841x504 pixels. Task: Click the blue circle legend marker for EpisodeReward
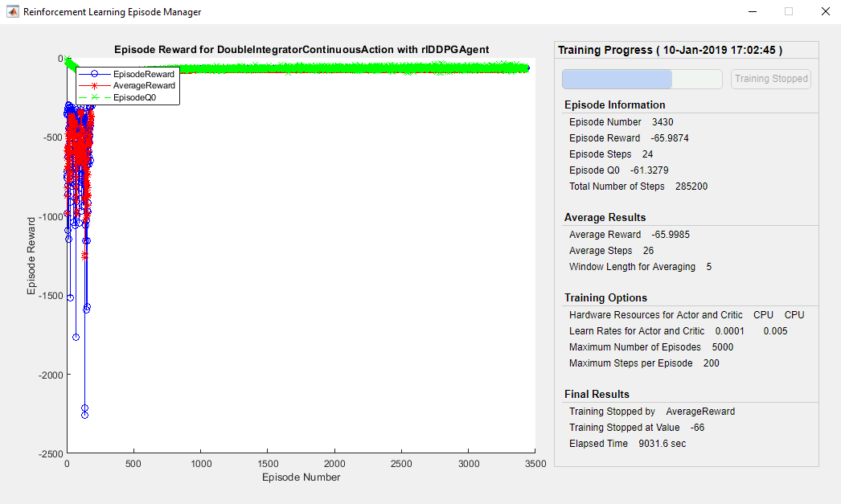94,74
